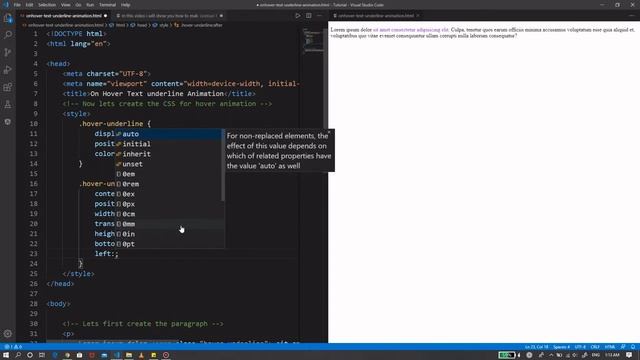This screenshot has width=640, height=360.
Task: Click the 'head' breadcrumb segment
Action: (142, 25)
